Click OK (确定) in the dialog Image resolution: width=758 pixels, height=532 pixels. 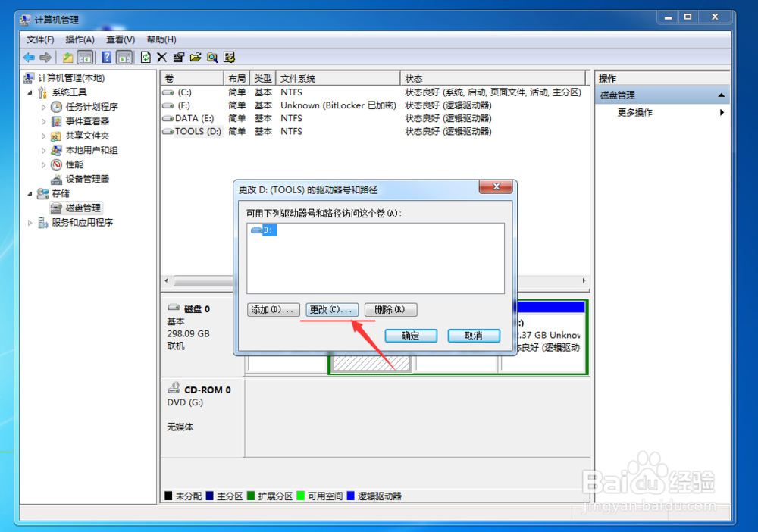411,336
